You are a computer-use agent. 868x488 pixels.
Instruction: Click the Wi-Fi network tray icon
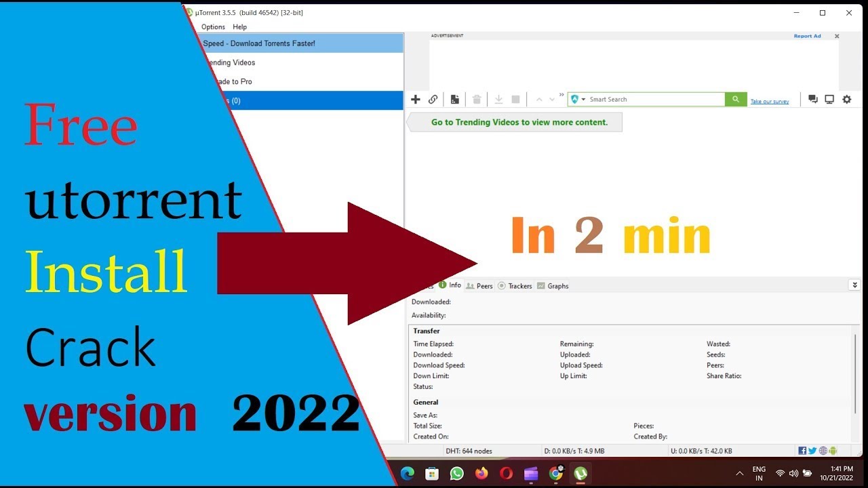pos(781,473)
